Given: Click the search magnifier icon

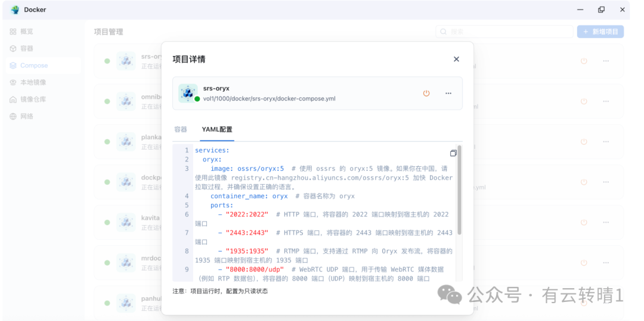Looking at the screenshot, I should click(444, 32).
